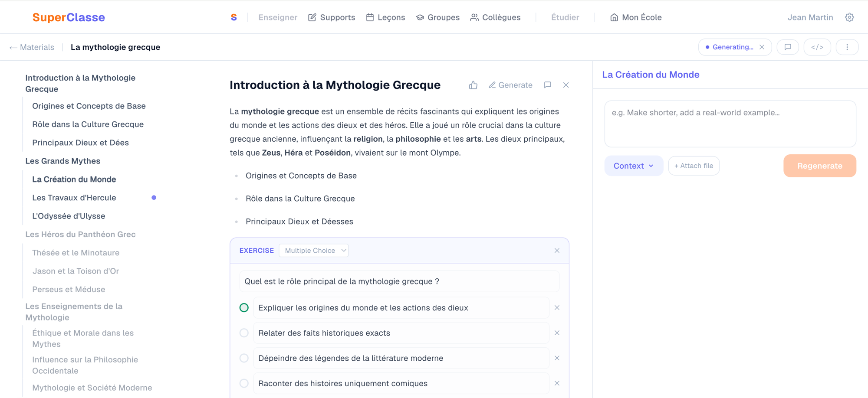
Task: Delete answer 'Expliquer les origines du monde'
Action: [x=557, y=308]
